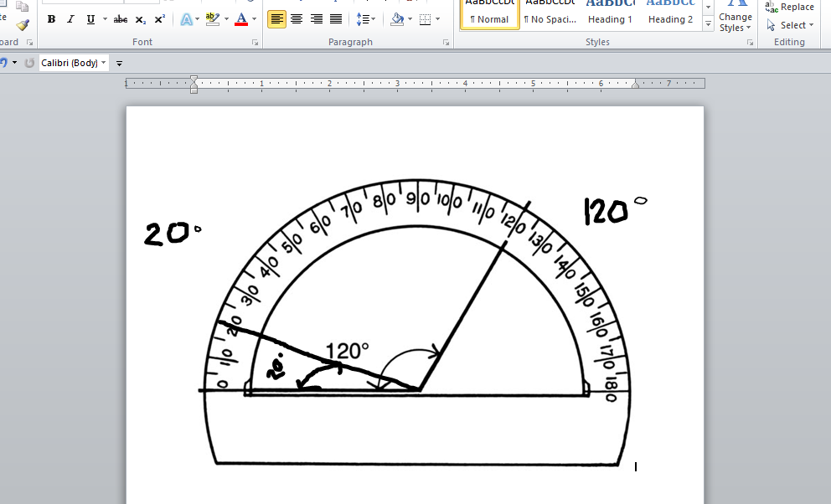Open the line spacing dropdown
The height and width of the screenshot is (504, 831).
click(366, 19)
